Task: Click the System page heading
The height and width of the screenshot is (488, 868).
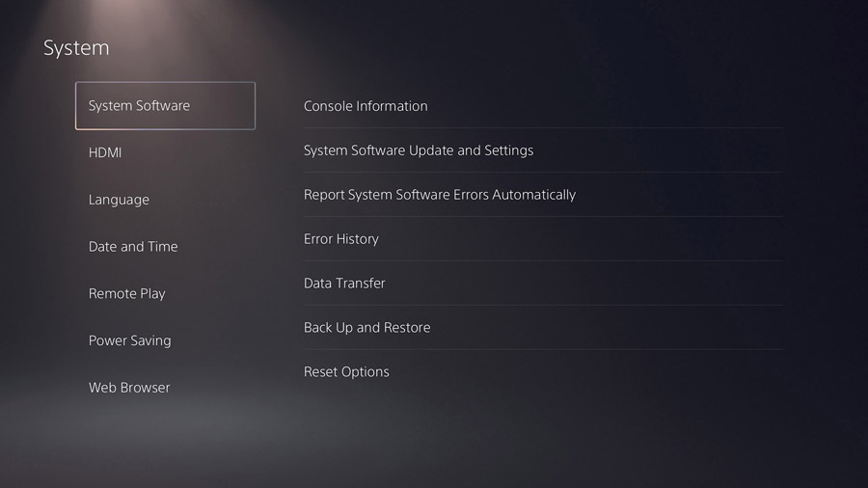Action: (76, 47)
